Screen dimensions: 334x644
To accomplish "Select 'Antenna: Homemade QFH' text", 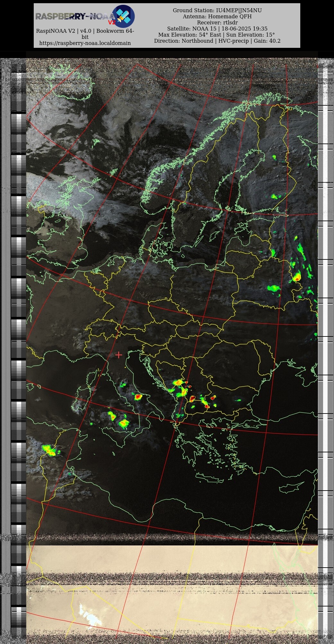I will (217, 16).
